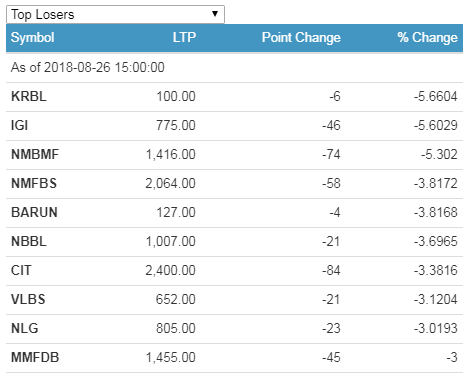Click CIT's LTP value 2,400.00
The image size is (467, 375).
pyautogui.click(x=170, y=270)
